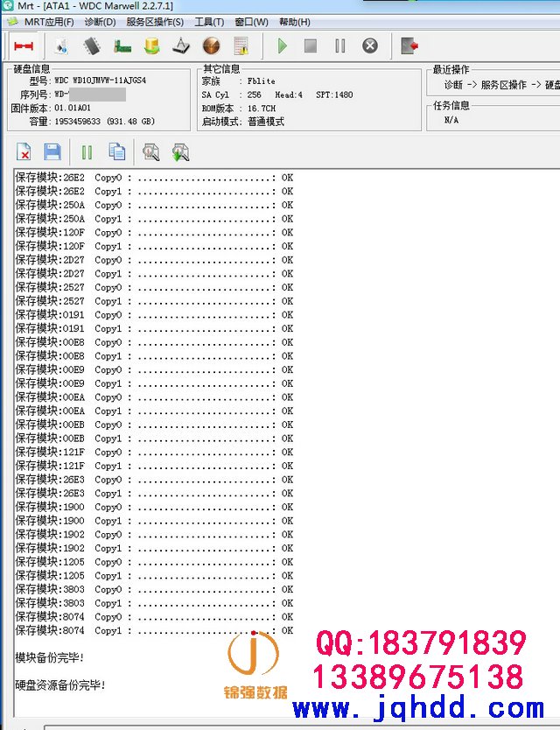Click the 硬盘资源备份完毕! message
Screen dimensions: 560x730
(60, 685)
